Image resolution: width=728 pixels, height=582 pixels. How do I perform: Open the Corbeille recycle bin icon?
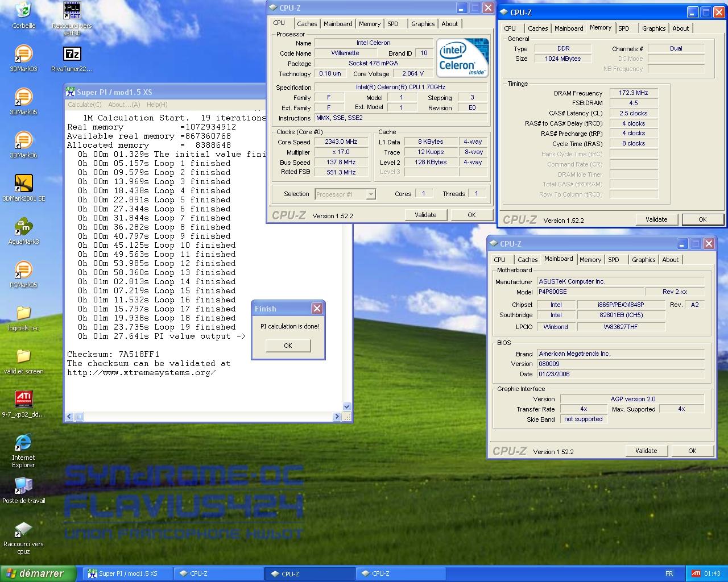click(23, 15)
